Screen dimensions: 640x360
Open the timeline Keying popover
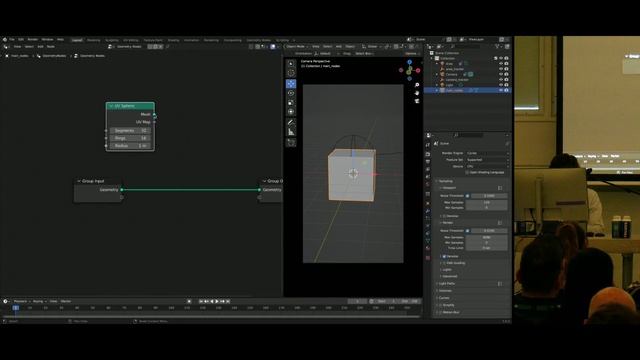[x=39, y=301]
